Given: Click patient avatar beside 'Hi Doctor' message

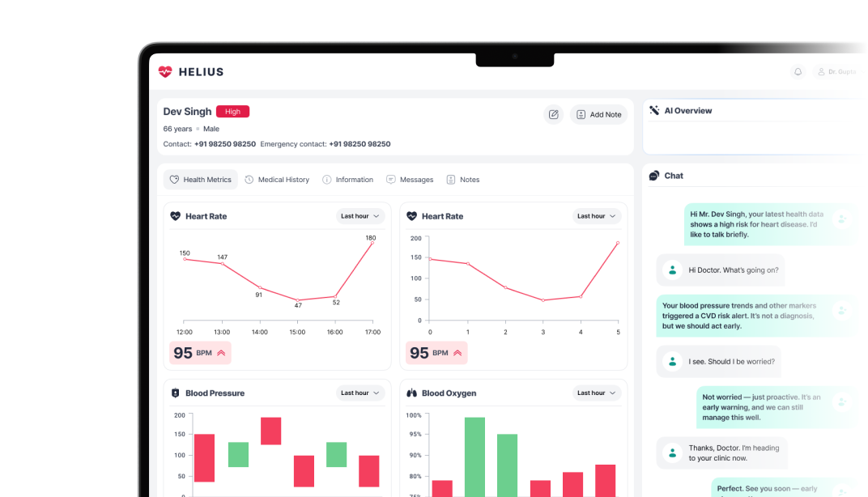Looking at the screenshot, I should [x=671, y=270].
